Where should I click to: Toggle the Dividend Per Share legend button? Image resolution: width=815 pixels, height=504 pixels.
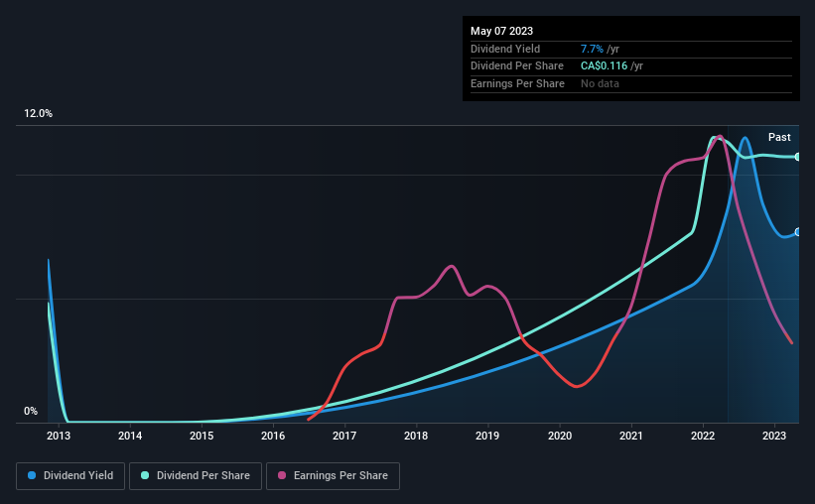(196, 476)
